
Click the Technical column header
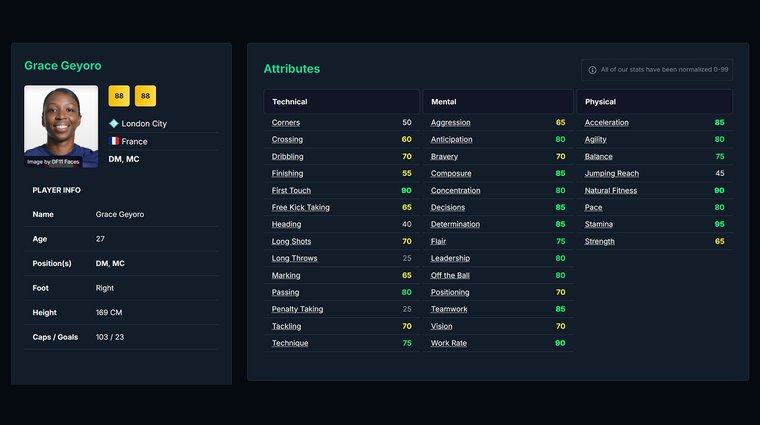(x=290, y=102)
